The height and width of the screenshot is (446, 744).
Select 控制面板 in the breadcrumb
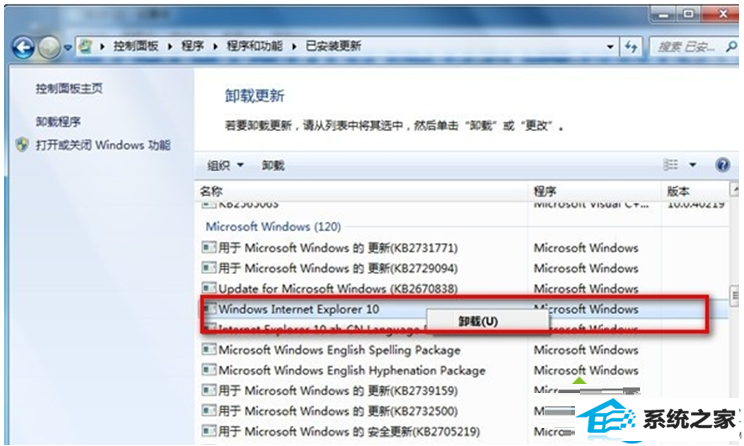click(x=136, y=46)
